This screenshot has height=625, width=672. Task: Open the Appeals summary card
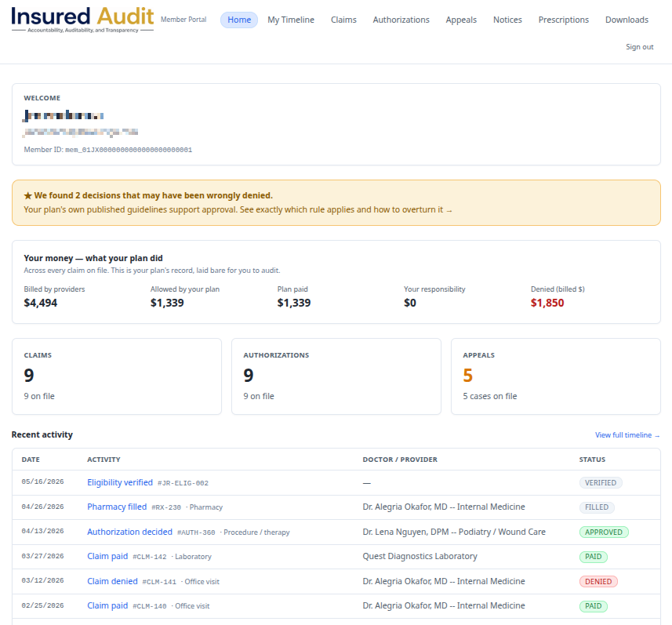coord(555,376)
